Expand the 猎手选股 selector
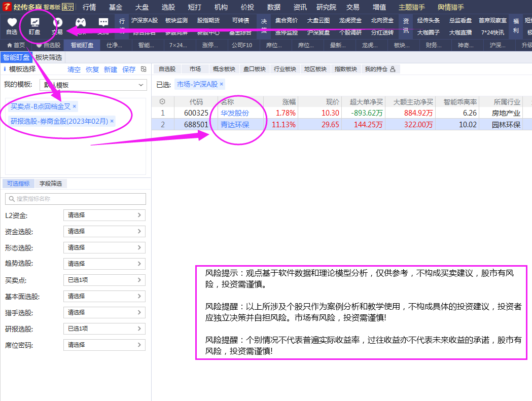 104,312
